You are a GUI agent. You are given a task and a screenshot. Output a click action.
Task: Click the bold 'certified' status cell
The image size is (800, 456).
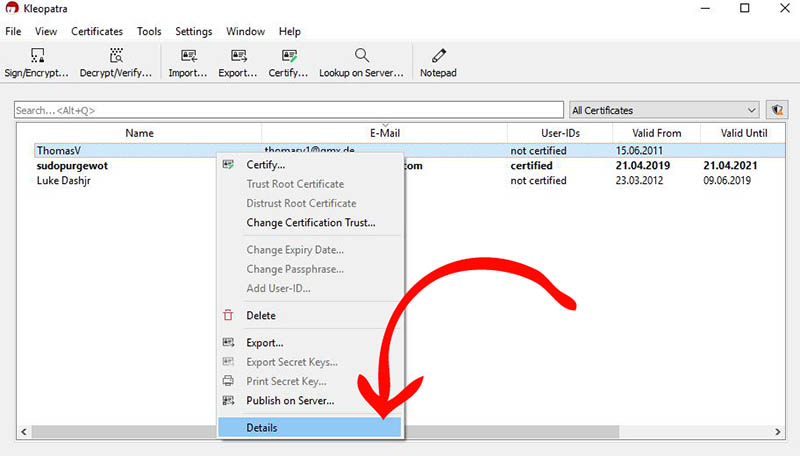point(531,165)
